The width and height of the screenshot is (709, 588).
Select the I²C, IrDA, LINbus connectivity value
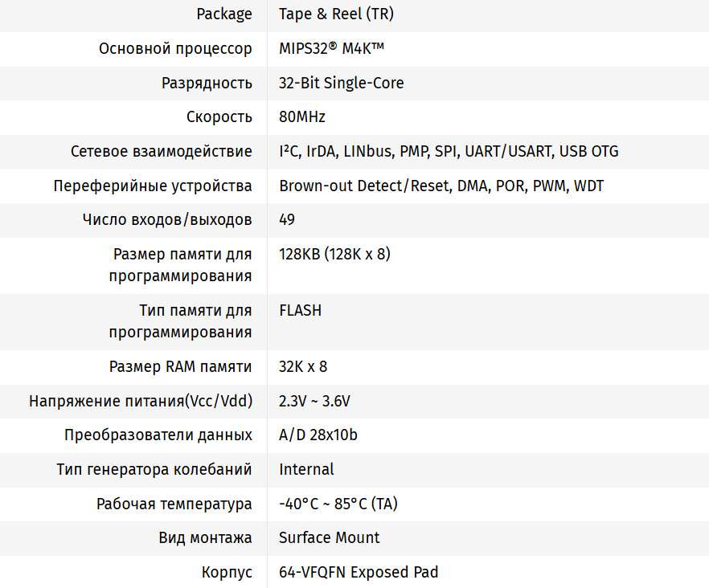(x=449, y=151)
